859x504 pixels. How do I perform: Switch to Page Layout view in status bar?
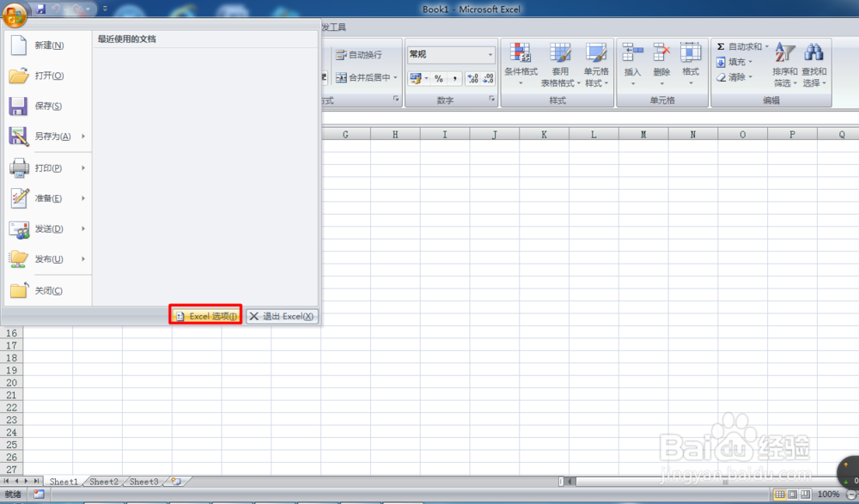coord(792,495)
